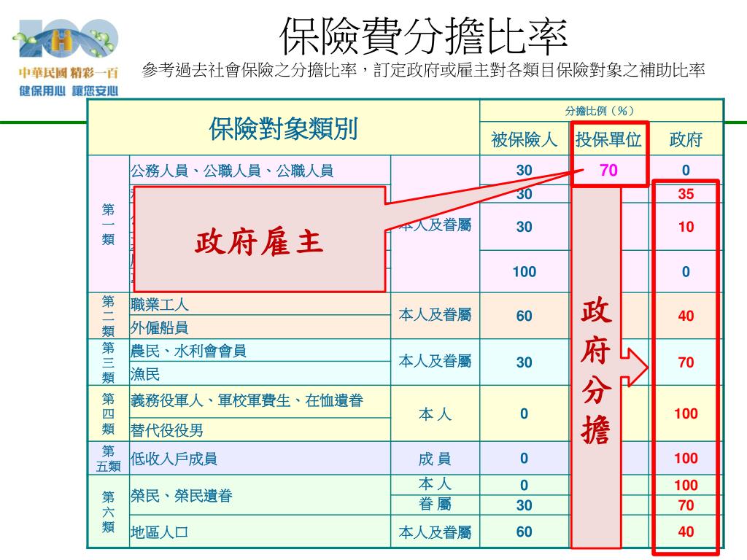Click the 分擔比例（%） header
Image resolution: width=747 pixels, height=560 pixels.
coord(600,111)
